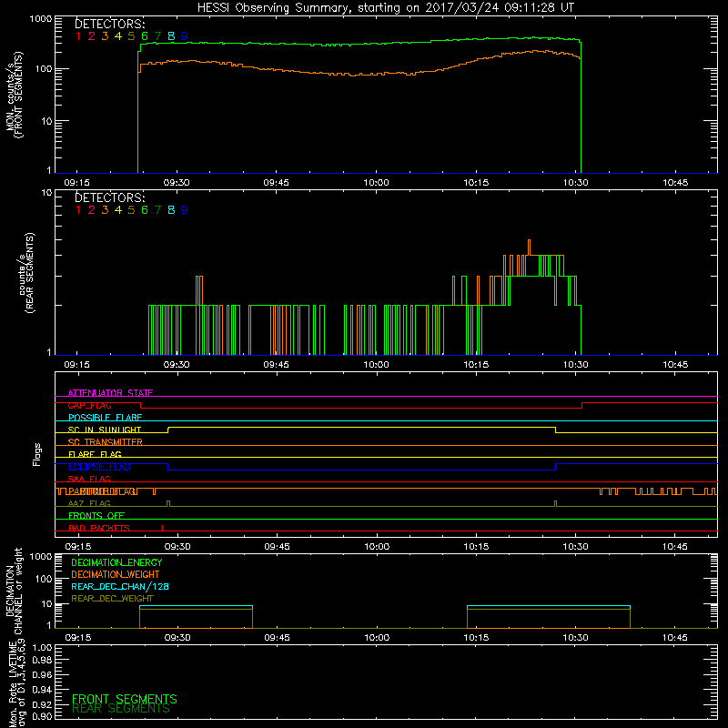Click the 1.00 value on livetime axis
The image size is (728, 728).
(42, 647)
